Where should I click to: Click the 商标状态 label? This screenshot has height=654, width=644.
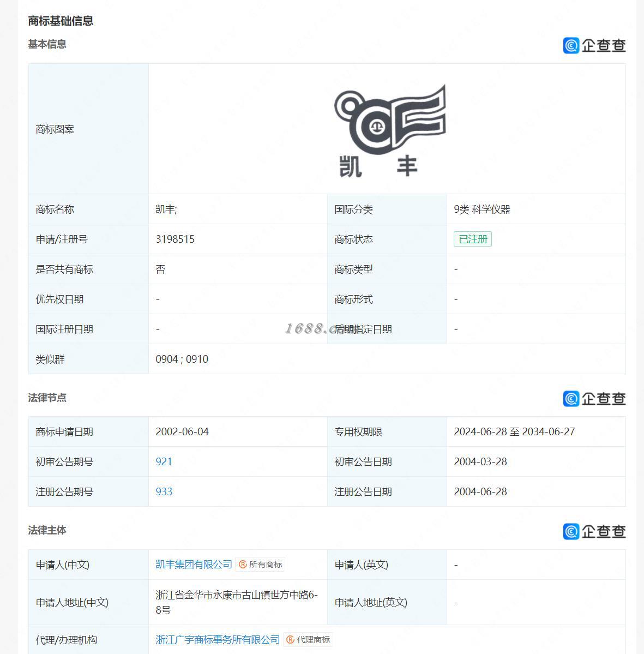tap(353, 239)
